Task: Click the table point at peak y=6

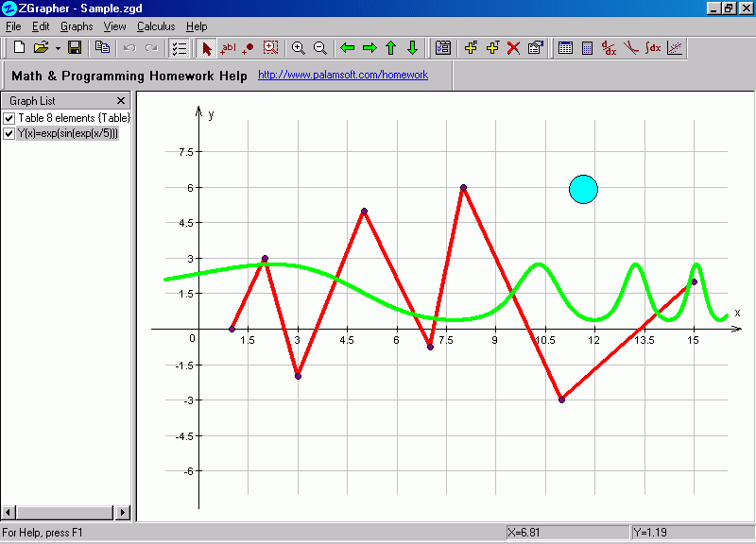Action: click(463, 187)
